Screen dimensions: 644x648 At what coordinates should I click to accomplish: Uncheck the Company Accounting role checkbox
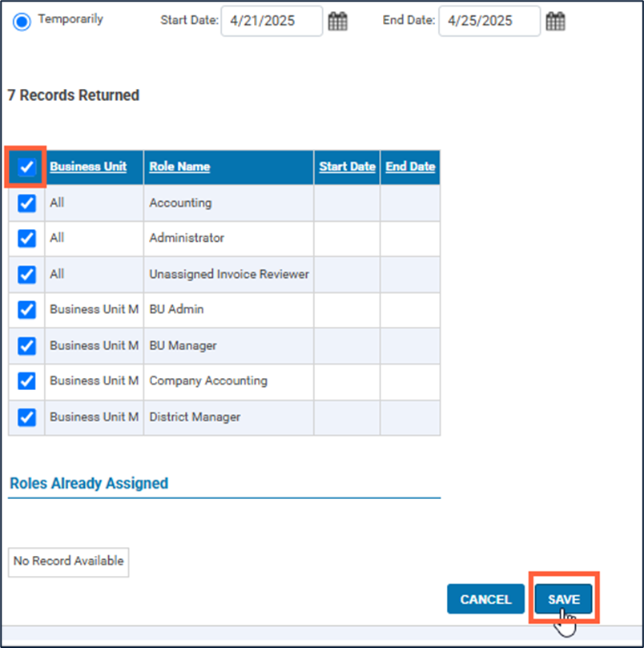27,381
